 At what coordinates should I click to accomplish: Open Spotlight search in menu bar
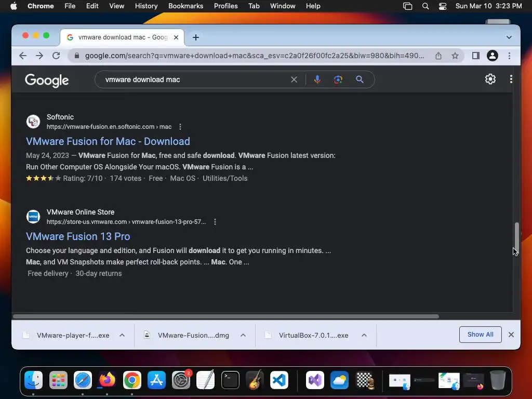click(x=425, y=6)
